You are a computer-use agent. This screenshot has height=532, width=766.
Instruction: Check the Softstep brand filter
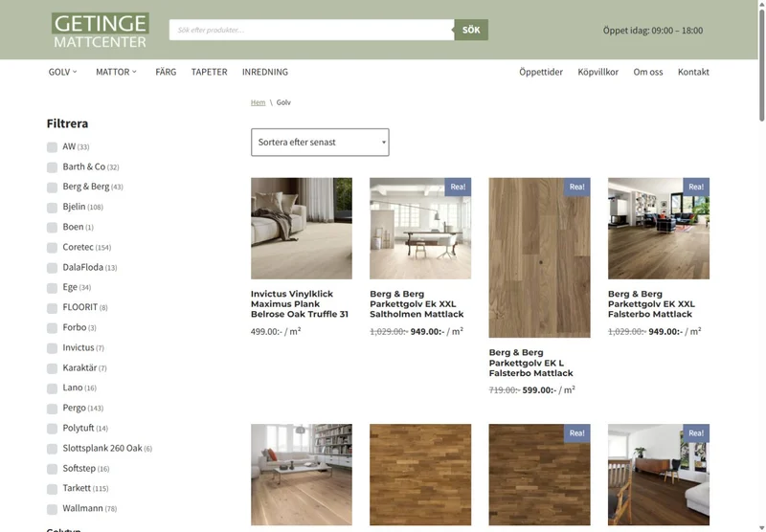(53, 469)
